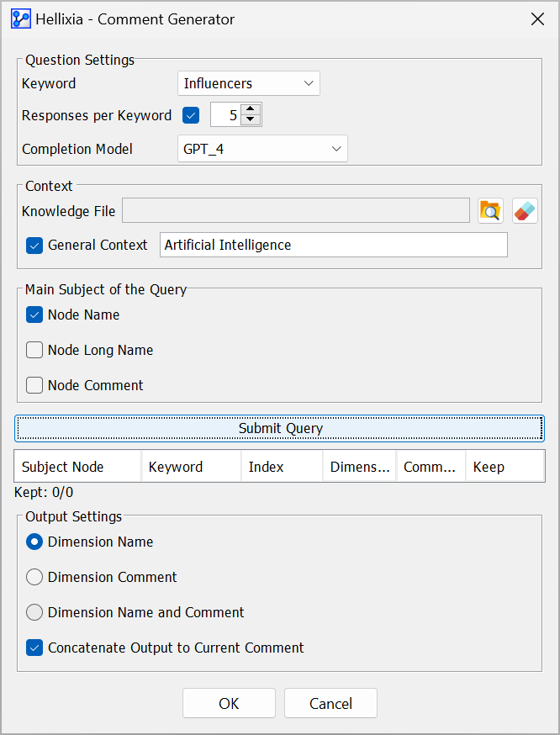Clear the knowledge file with eraser icon
Screen dimensions: 560x735
(525, 211)
